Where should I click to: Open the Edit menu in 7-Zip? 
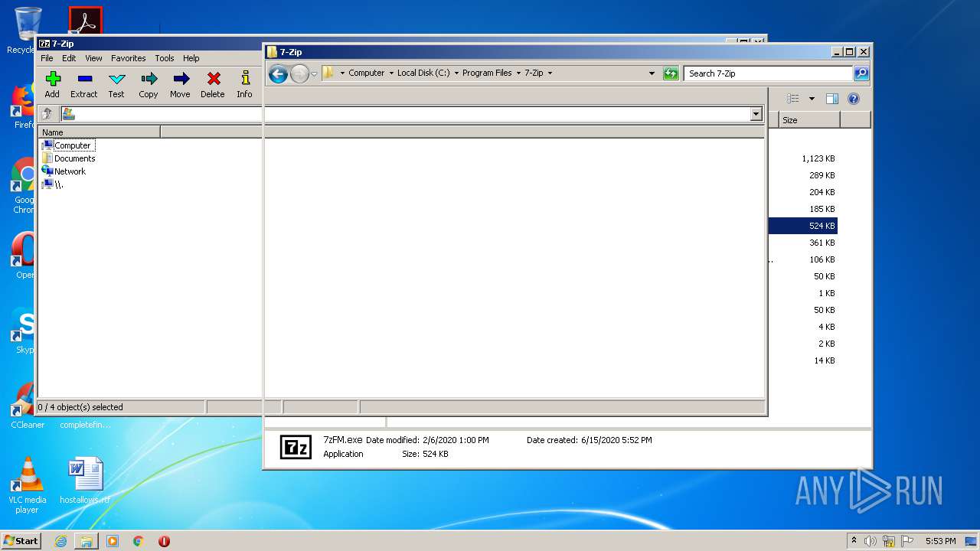tap(69, 58)
